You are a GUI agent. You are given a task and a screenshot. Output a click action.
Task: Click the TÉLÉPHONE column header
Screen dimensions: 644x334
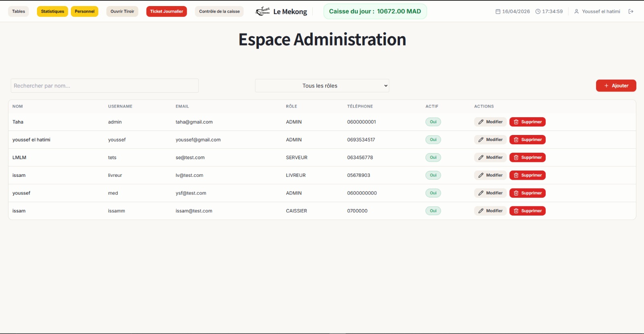pyautogui.click(x=360, y=106)
